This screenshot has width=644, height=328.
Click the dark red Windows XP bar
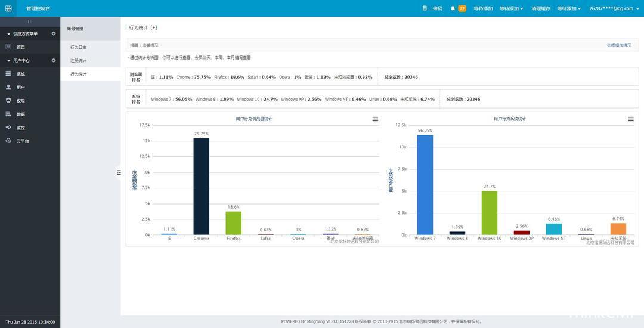522,233
